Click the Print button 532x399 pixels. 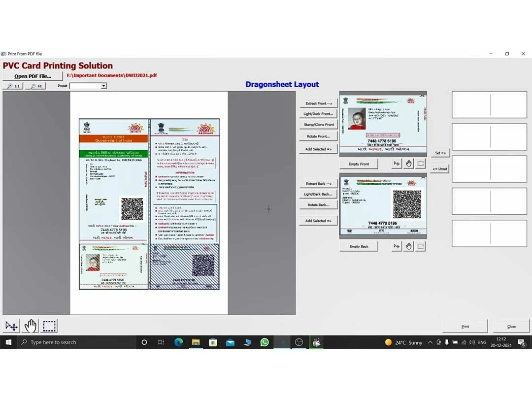tap(465, 326)
